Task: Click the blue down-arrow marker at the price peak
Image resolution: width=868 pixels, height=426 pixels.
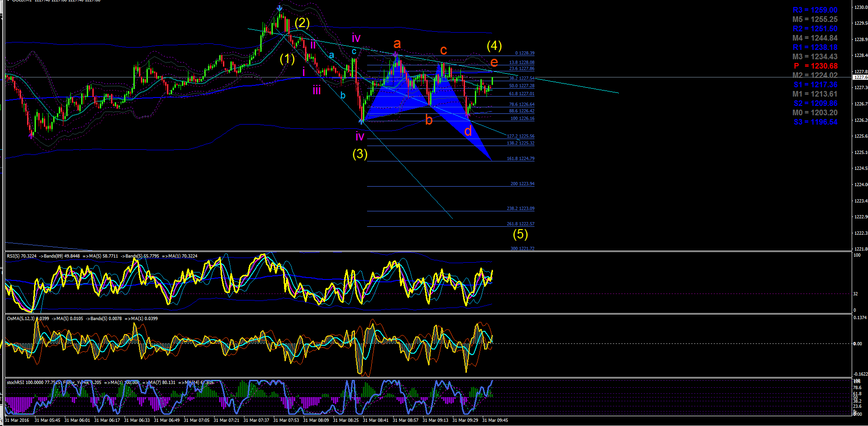Action: 279,8
